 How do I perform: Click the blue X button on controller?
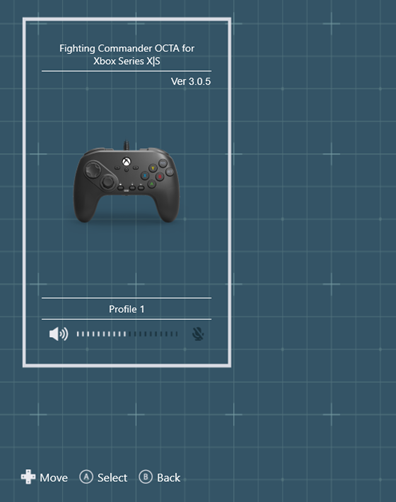click(145, 175)
